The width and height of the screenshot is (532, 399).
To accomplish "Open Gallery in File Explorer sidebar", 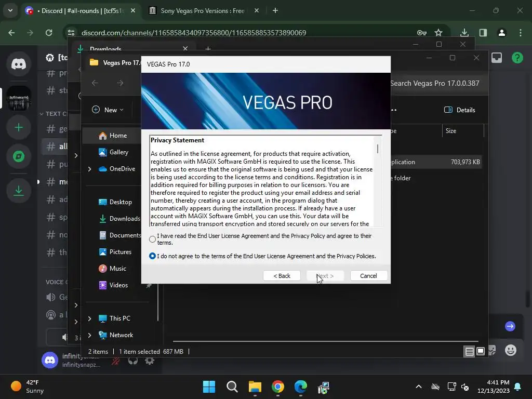I will click(x=113, y=152).
